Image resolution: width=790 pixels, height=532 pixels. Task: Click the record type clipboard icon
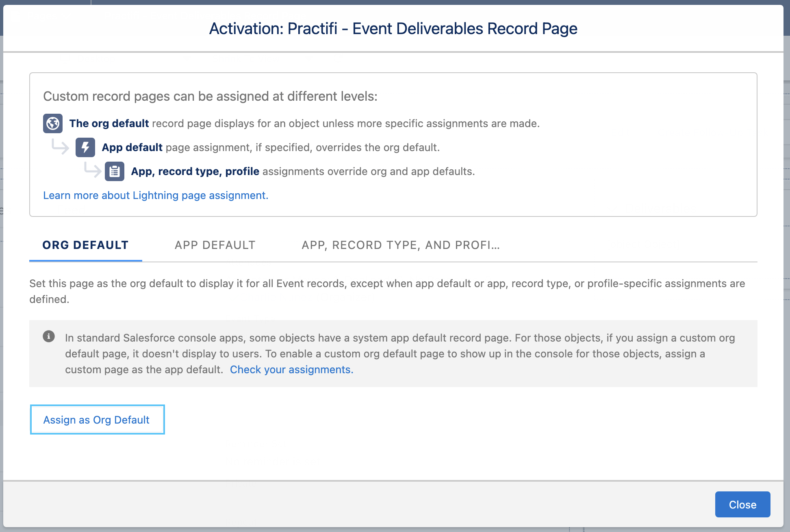115,171
